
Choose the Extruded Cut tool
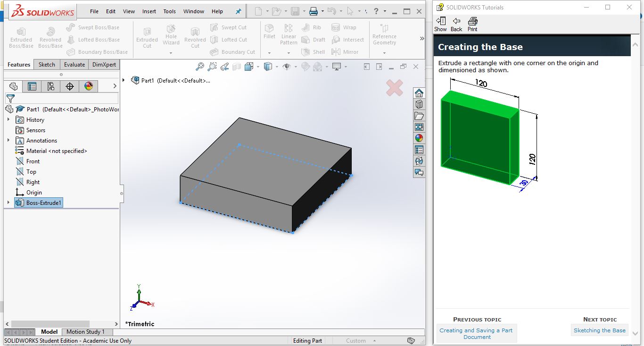click(x=147, y=38)
